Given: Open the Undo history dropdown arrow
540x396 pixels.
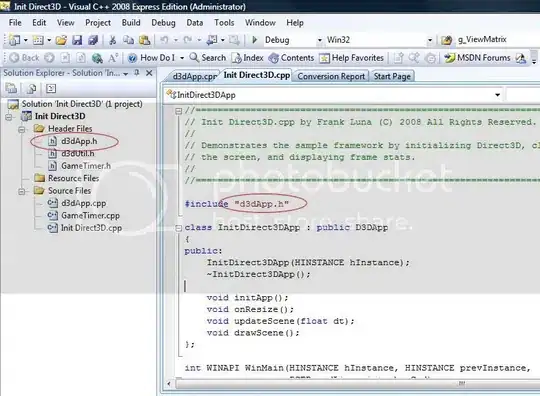Looking at the screenshot, I should coord(176,40).
